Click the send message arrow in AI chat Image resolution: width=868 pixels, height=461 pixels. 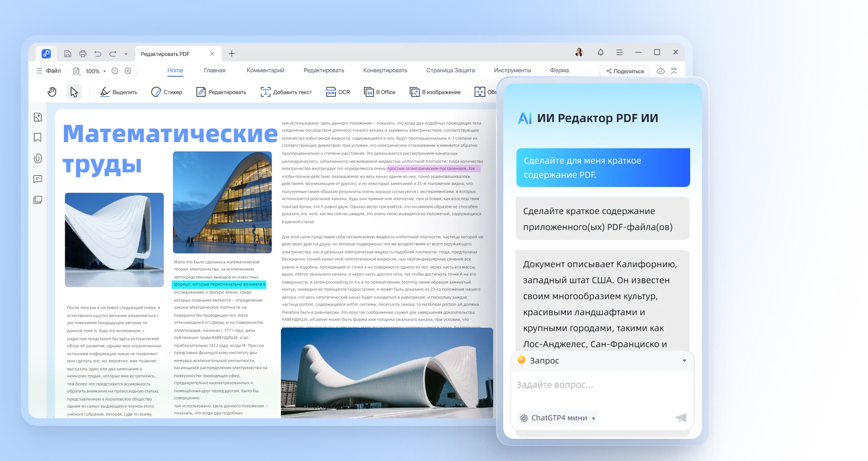tap(681, 418)
